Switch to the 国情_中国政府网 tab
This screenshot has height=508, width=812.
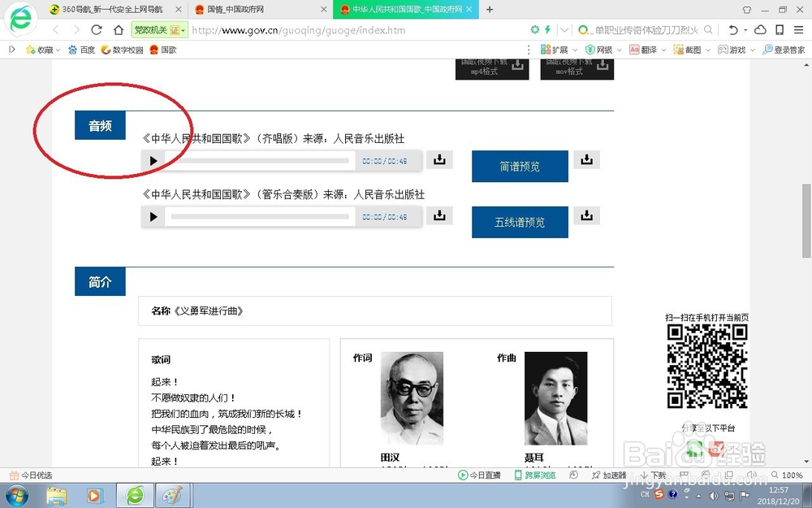[235, 10]
